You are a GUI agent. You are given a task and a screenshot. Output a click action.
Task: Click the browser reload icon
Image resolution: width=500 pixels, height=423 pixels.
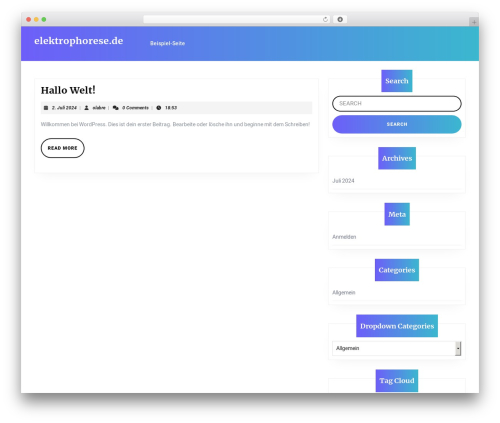click(325, 20)
